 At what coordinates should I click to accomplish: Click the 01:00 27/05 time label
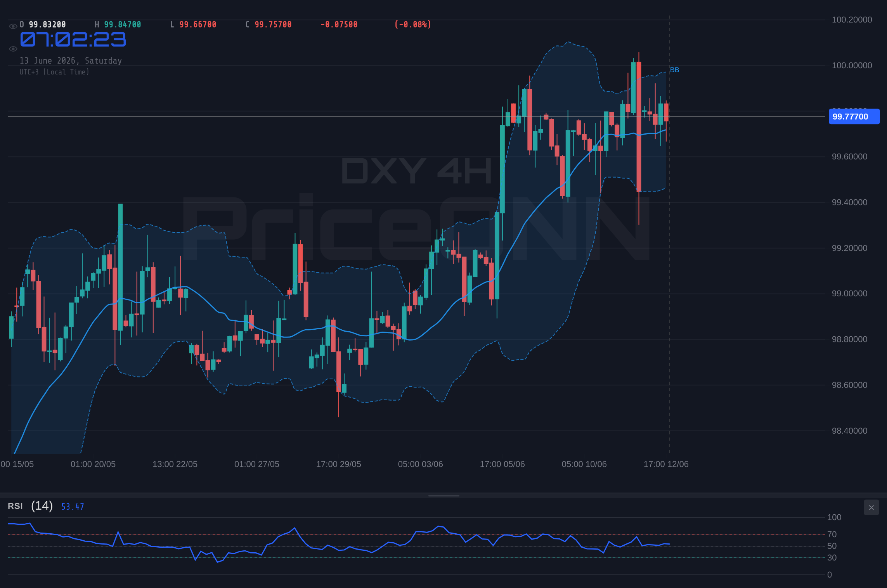click(x=257, y=464)
